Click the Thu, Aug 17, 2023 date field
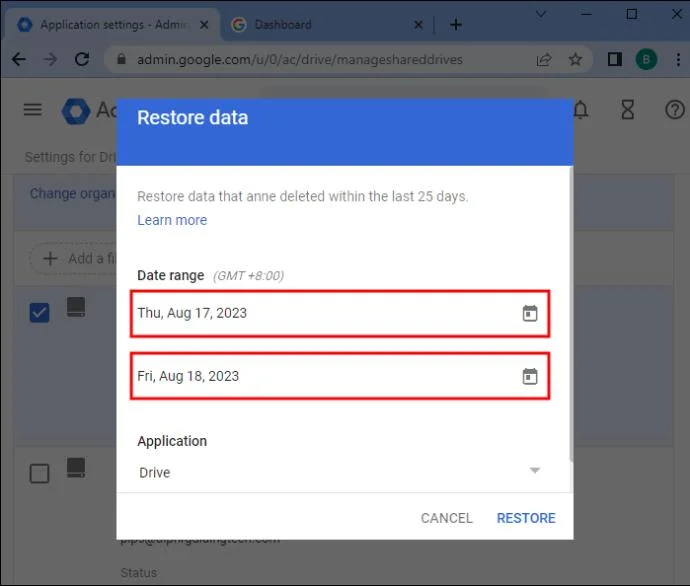The width and height of the screenshot is (690, 586). pyautogui.click(x=340, y=314)
